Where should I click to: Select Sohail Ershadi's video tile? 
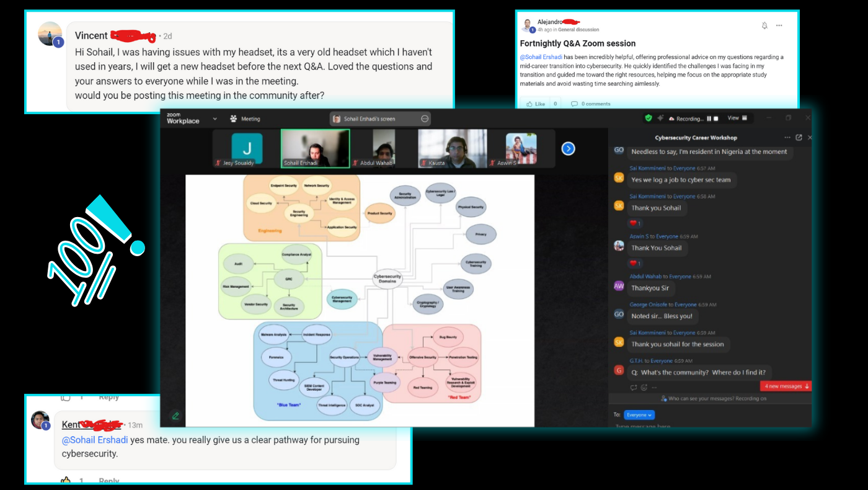pyautogui.click(x=316, y=149)
